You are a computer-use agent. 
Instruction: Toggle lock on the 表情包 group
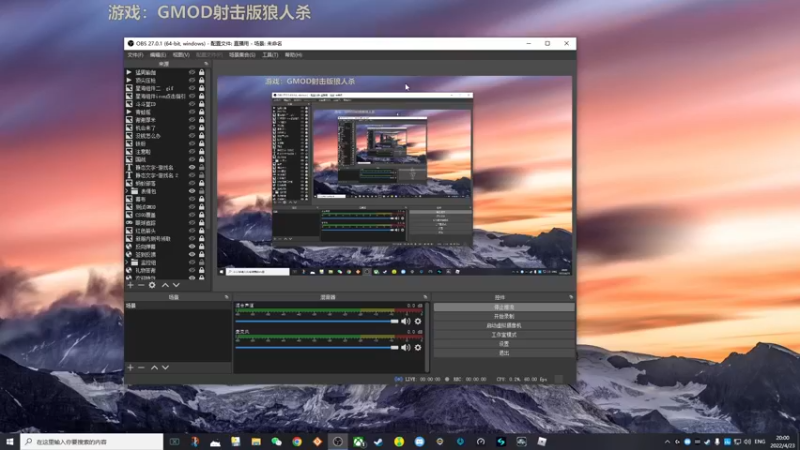(202, 191)
